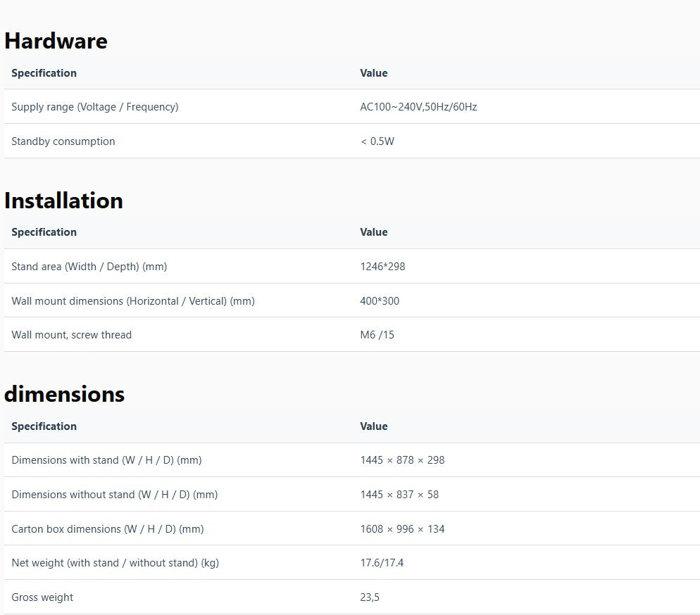Click the value 'M6 /15'
Viewport: 700px width, 615px height.
[x=377, y=335]
